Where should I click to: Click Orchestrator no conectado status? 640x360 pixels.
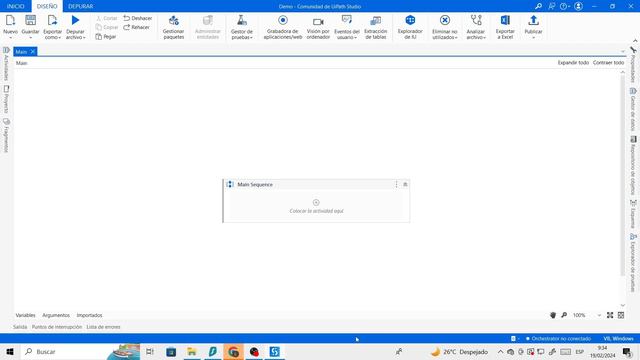click(558, 338)
